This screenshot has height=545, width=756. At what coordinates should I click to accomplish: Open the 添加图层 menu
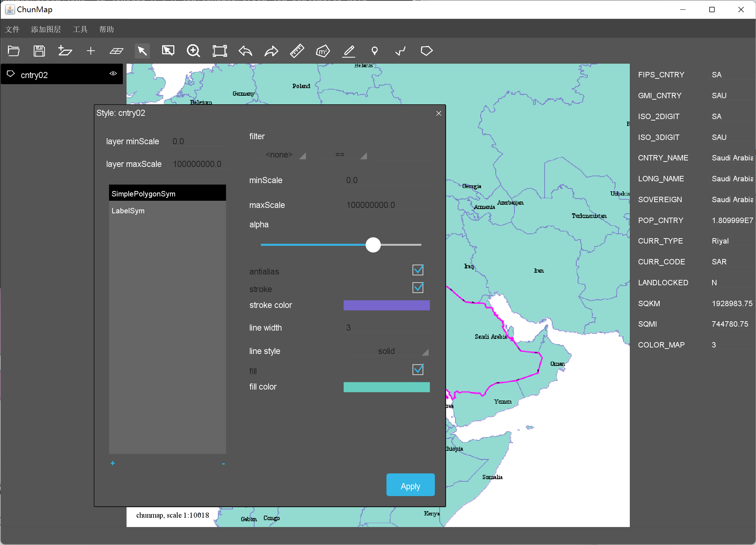click(46, 29)
